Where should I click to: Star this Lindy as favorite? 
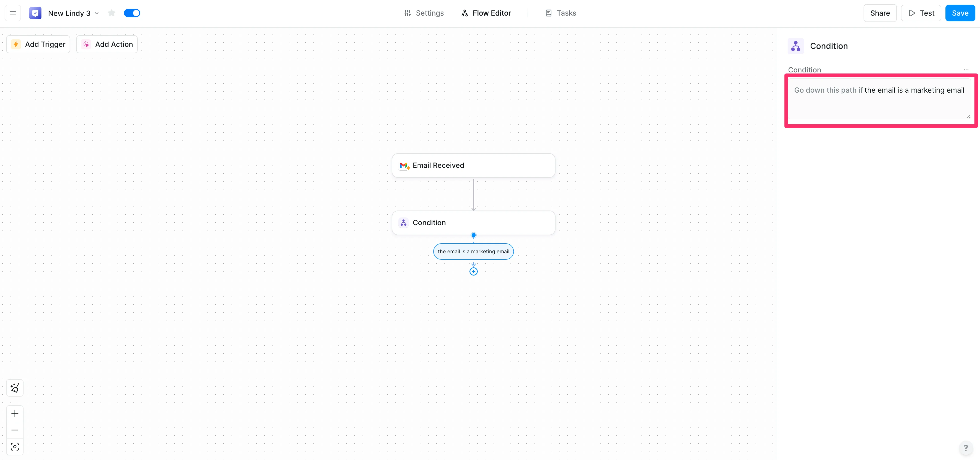pyautogui.click(x=111, y=13)
